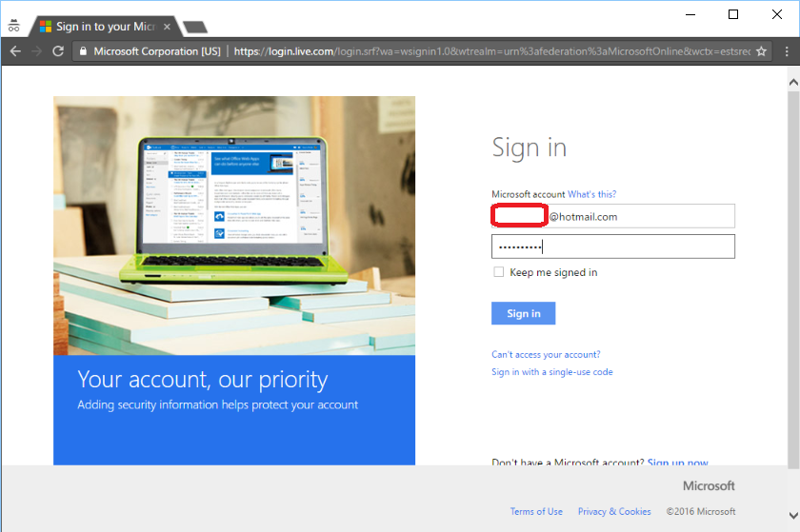Open the Chrome three-dot menu
This screenshot has width=800, height=532.
(x=787, y=51)
